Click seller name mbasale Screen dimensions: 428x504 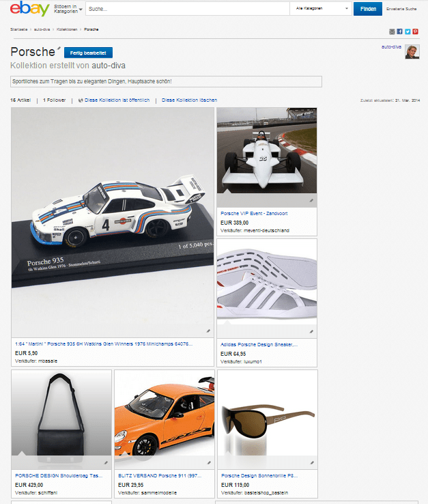(47, 361)
